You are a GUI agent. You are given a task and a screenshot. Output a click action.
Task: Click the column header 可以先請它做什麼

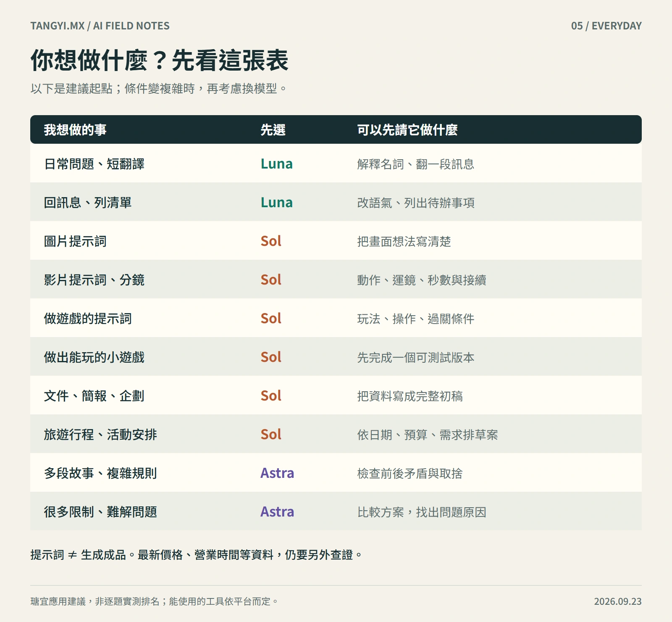tap(407, 130)
